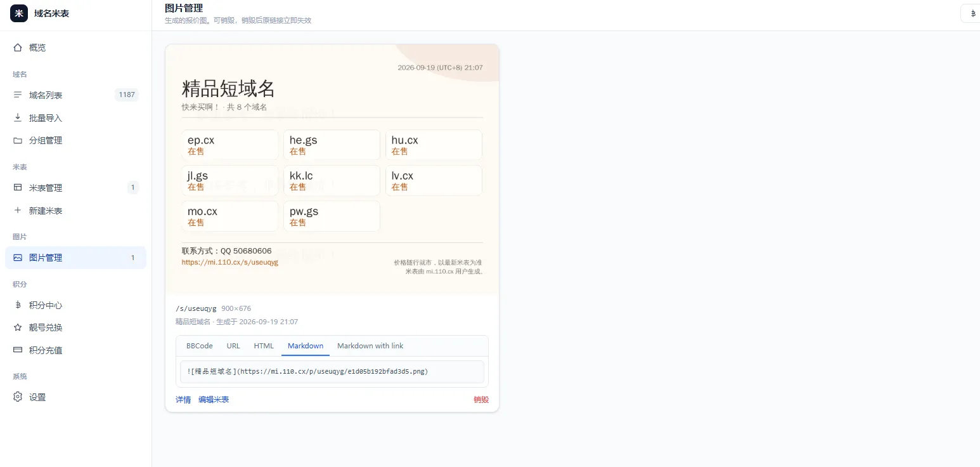This screenshot has height=467, width=980.
Task: Click the list icon for 域名列表
Action: pos(18,95)
